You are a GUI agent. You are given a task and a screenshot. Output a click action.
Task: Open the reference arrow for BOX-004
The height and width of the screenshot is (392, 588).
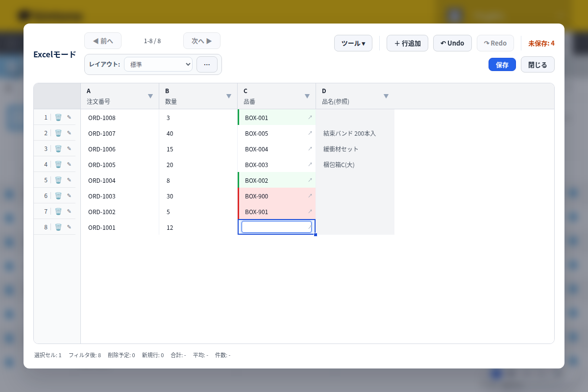pyautogui.click(x=310, y=148)
